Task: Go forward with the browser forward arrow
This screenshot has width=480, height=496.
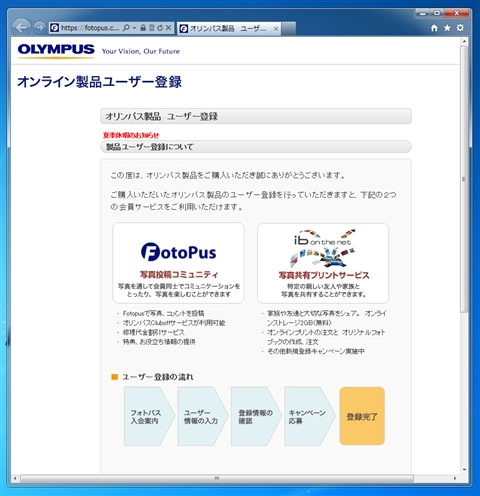Action: tap(40, 27)
